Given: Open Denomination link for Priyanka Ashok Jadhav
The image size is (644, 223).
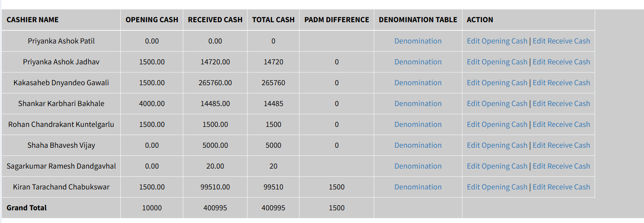Looking at the screenshot, I should tap(418, 62).
